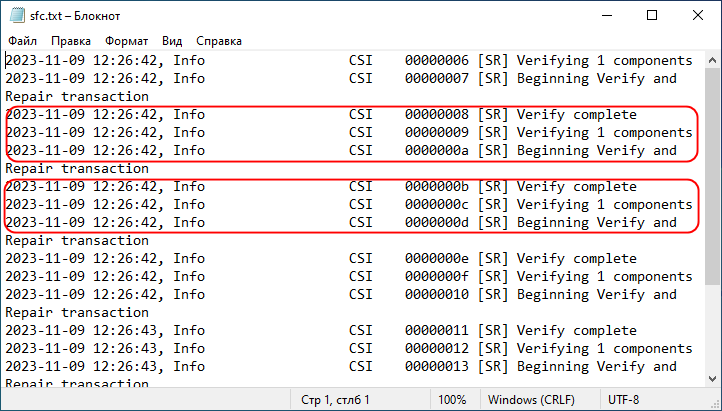Open the Формат menu

click(127, 41)
